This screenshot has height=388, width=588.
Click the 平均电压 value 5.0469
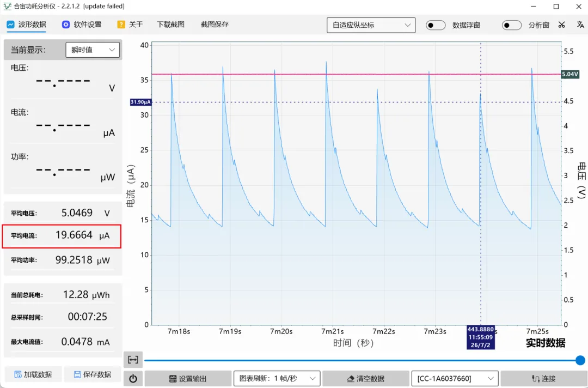pos(77,213)
